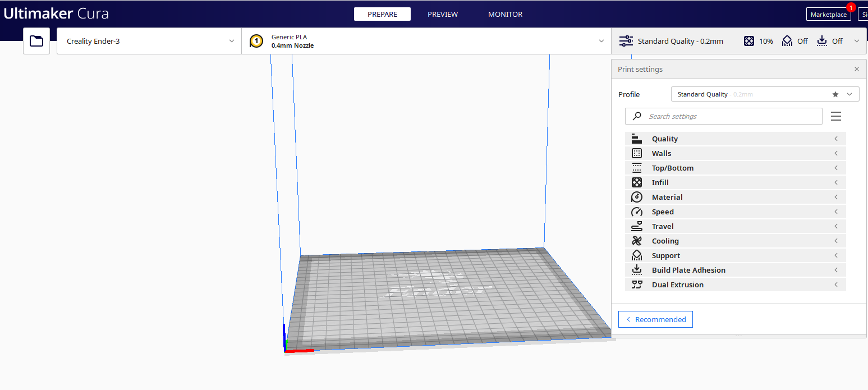
Task: Open the Marketplace button
Action: [829, 15]
